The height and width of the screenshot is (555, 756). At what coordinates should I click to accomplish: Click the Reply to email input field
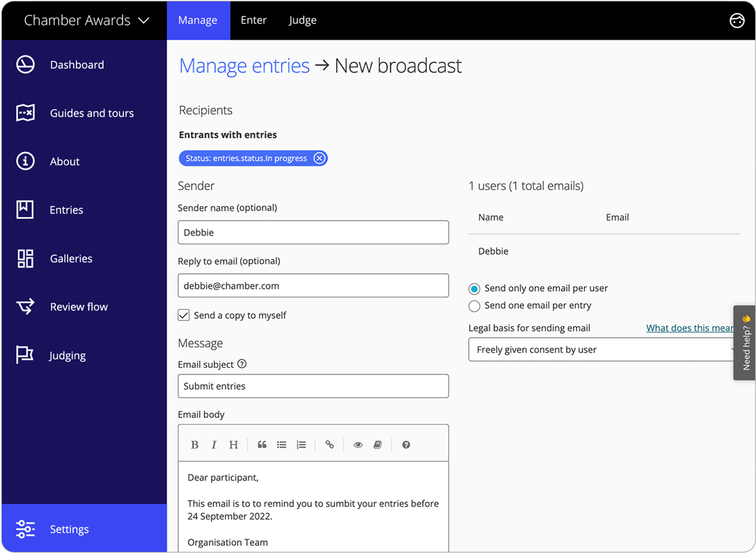(313, 286)
